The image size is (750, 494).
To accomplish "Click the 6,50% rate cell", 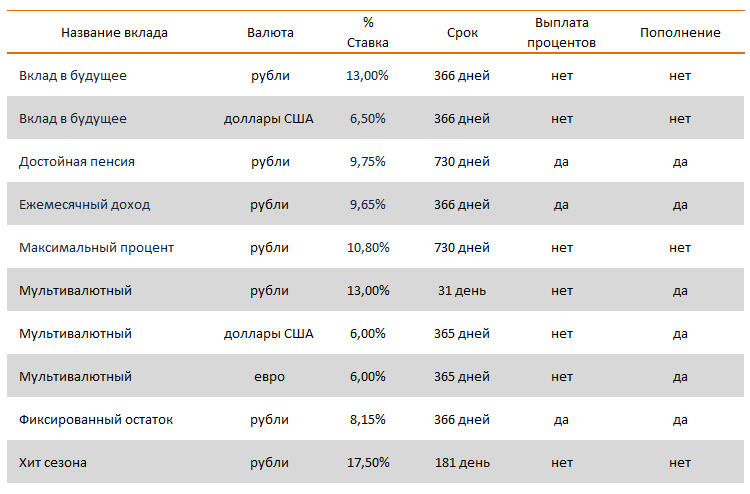I will coord(368,119).
